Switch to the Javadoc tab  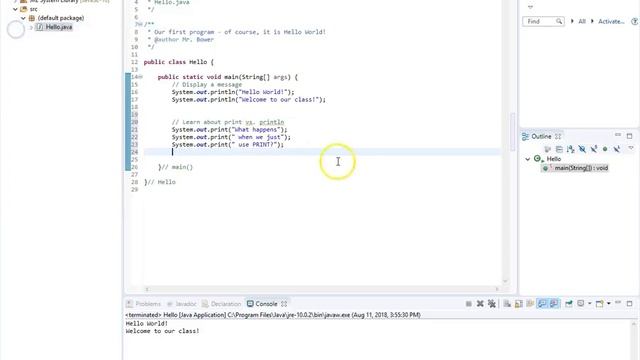coord(181,304)
